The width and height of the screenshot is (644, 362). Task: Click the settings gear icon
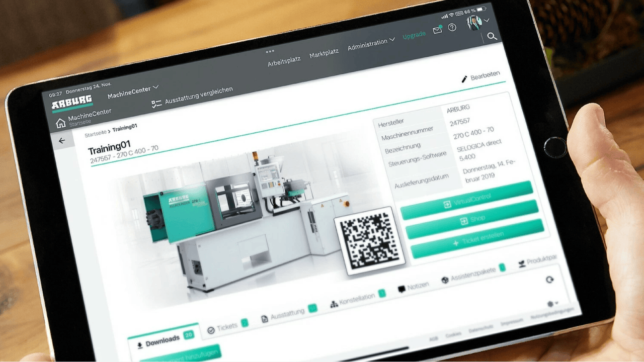click(550, 304)
